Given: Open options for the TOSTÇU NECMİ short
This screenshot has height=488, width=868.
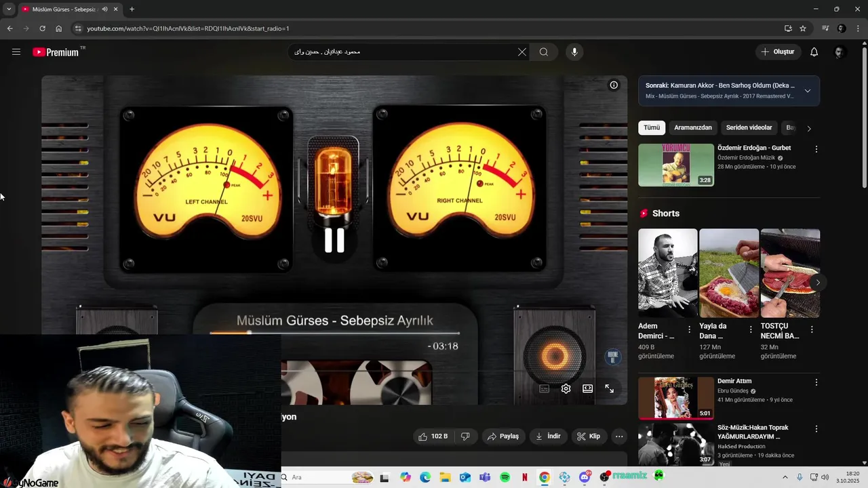Looking at the screenshot, I should [812, 329].
